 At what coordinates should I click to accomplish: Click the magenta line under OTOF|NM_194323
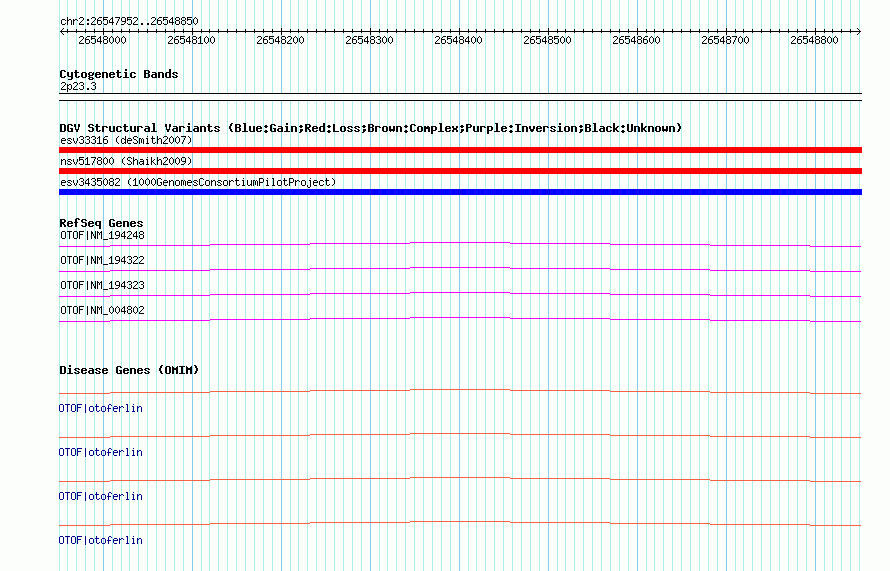click(x=460, y=293)
